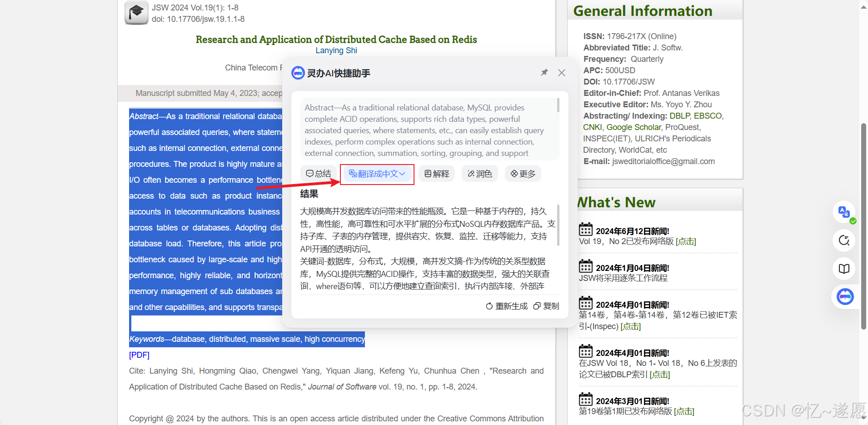Click calendar icon beside 2024年1月04日新闻
The image size is (868, 425).
tap(586, 266)
